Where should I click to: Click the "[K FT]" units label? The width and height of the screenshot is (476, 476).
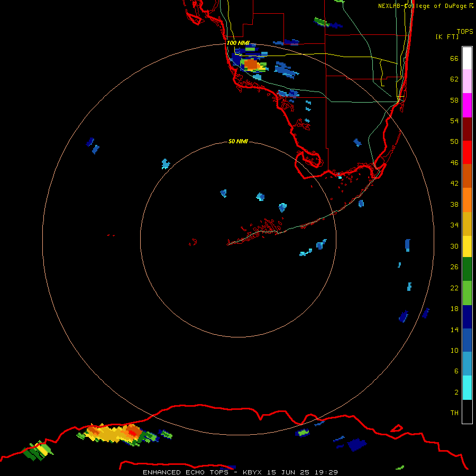click(x=447, y=36)
